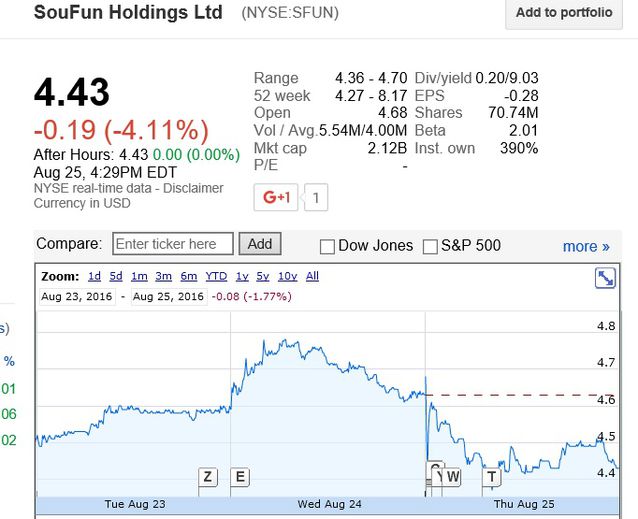Viewport: 638px width, 519px height.
Task: Set chart zoom to 1d
Action: (94, 276)
